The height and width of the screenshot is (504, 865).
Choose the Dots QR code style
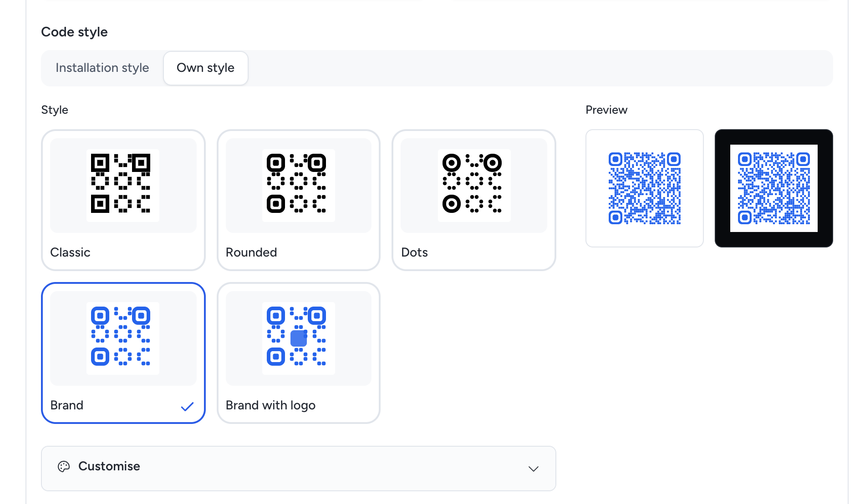[x=474, y=200]
